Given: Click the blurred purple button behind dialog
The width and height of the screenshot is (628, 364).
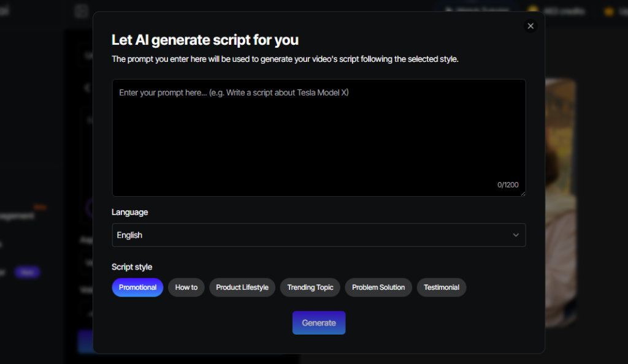Looking at the screenshot, I should click(x=85, y=341).
